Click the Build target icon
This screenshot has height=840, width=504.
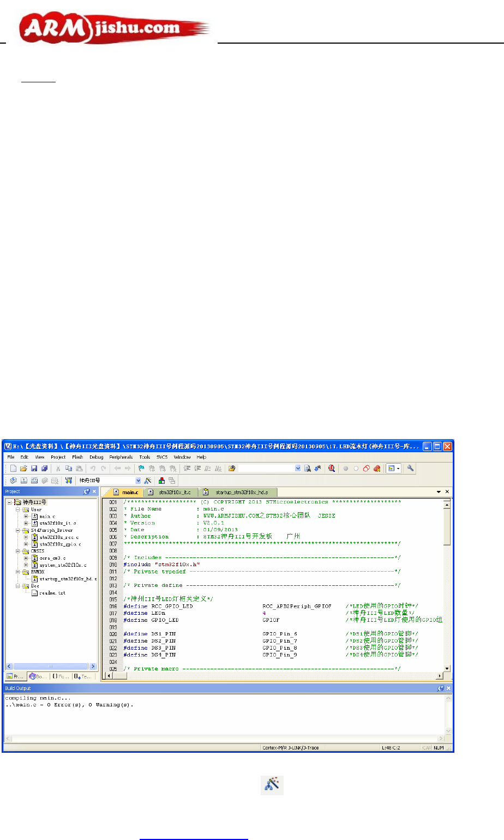point(23,481)
